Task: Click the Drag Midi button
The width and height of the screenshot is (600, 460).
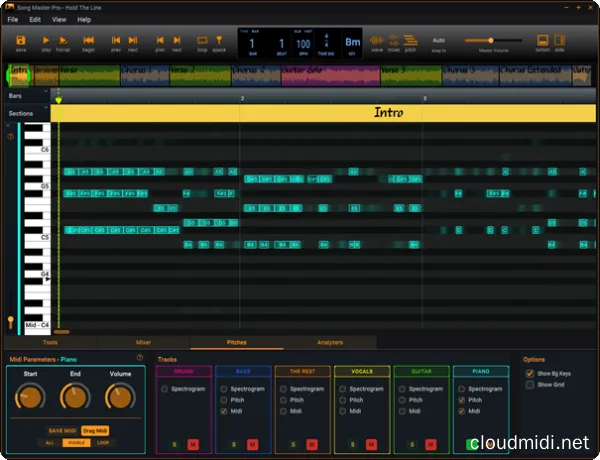Action: (95, 431)
